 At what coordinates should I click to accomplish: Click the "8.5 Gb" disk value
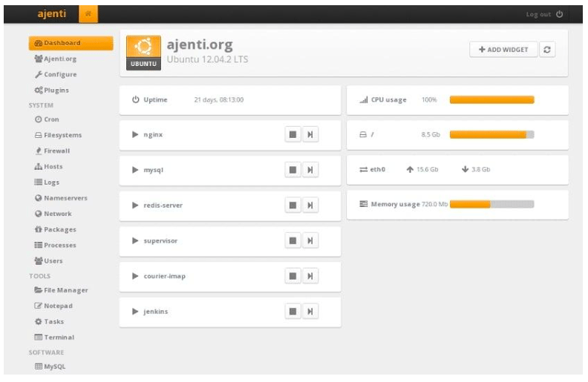(x=431, y=134)
